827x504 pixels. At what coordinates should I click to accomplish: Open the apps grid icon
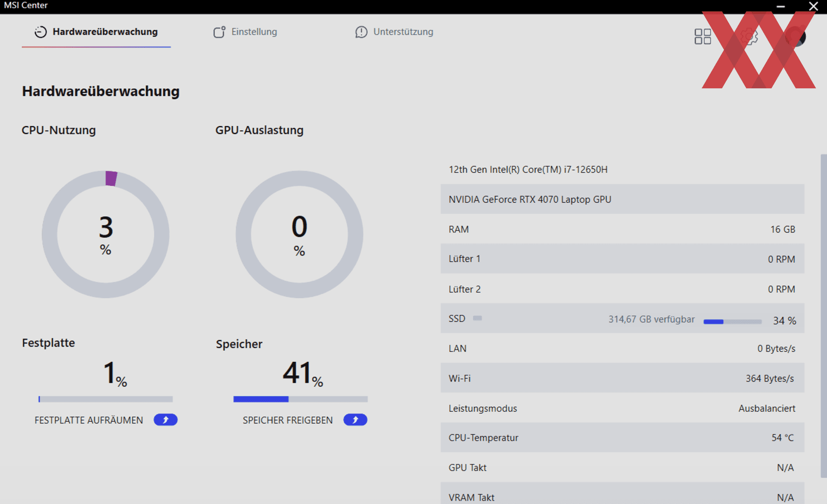[x=703, y=37]
